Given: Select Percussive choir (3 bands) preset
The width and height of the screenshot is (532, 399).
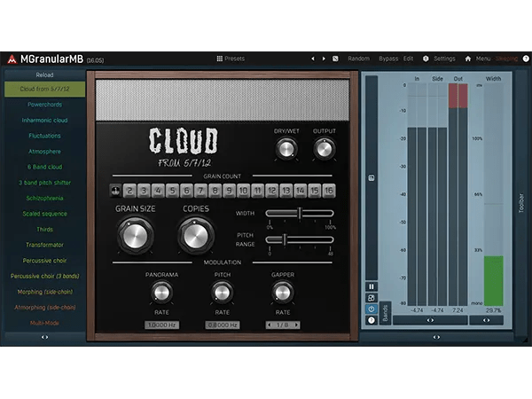Looking at the screenshot, I should coord(45,276).
